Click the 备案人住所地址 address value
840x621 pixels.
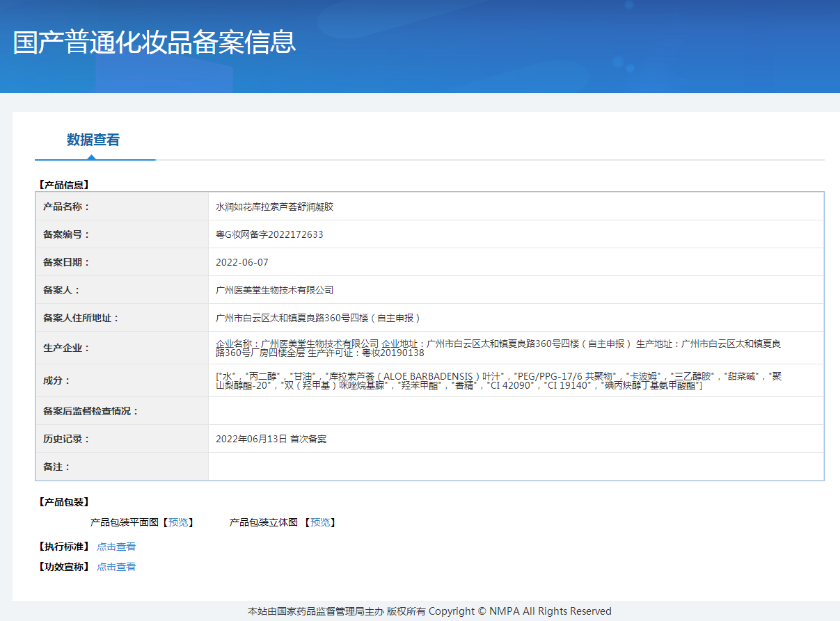tap(318, 318)
